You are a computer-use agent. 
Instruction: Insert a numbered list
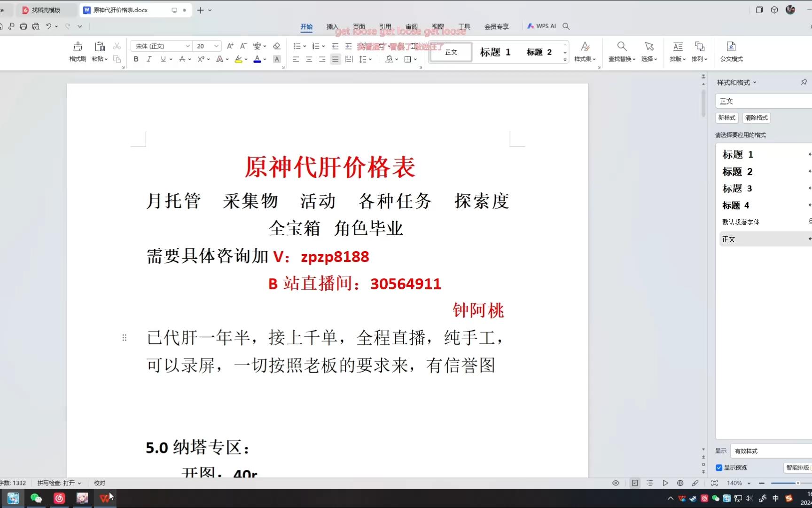316,46
